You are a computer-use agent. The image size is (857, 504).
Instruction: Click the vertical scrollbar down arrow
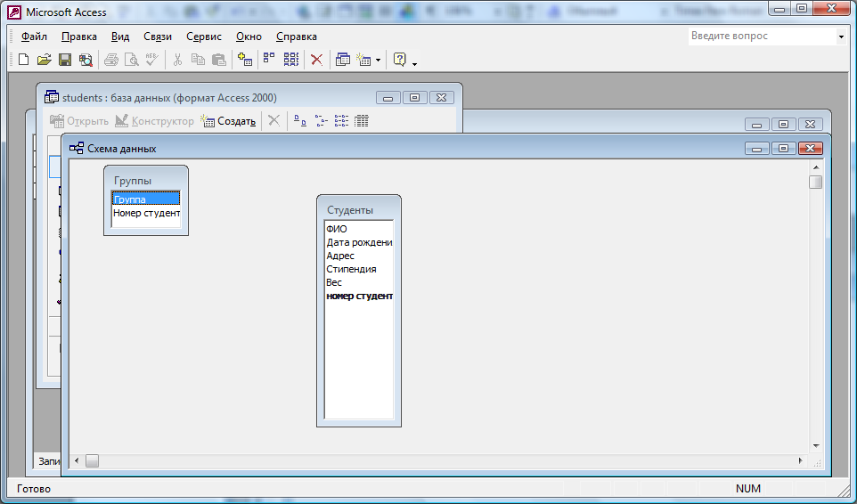tap(816, 446)
